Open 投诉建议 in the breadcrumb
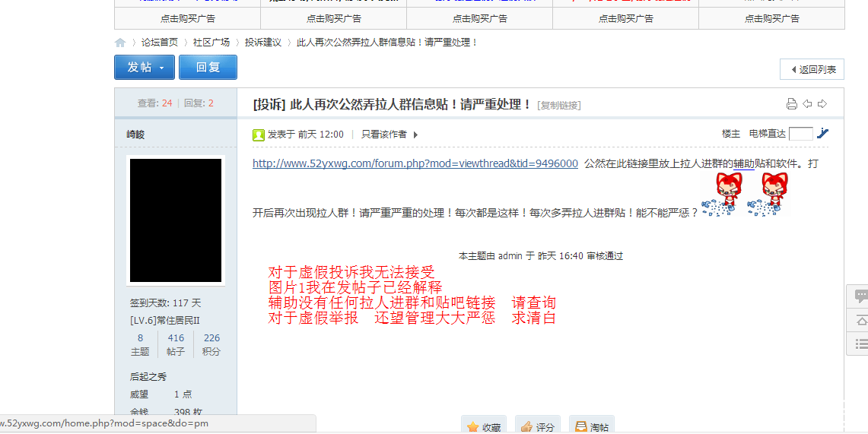 pos(263,43)
